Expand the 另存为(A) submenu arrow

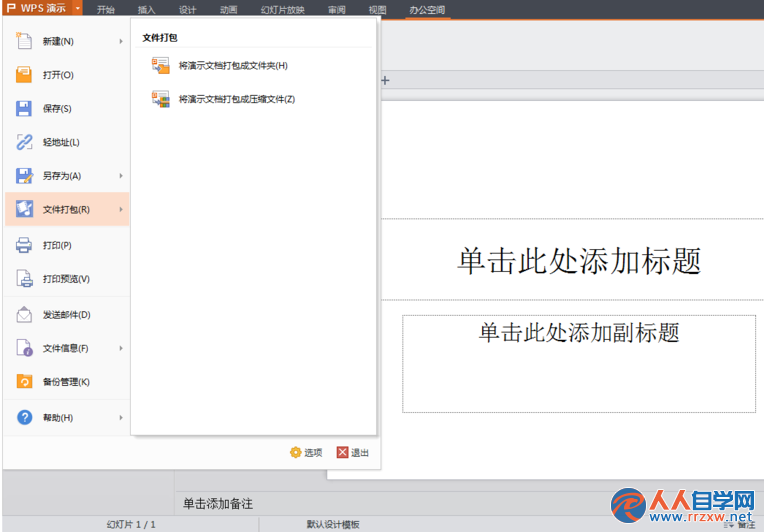[x=121, y=176]
